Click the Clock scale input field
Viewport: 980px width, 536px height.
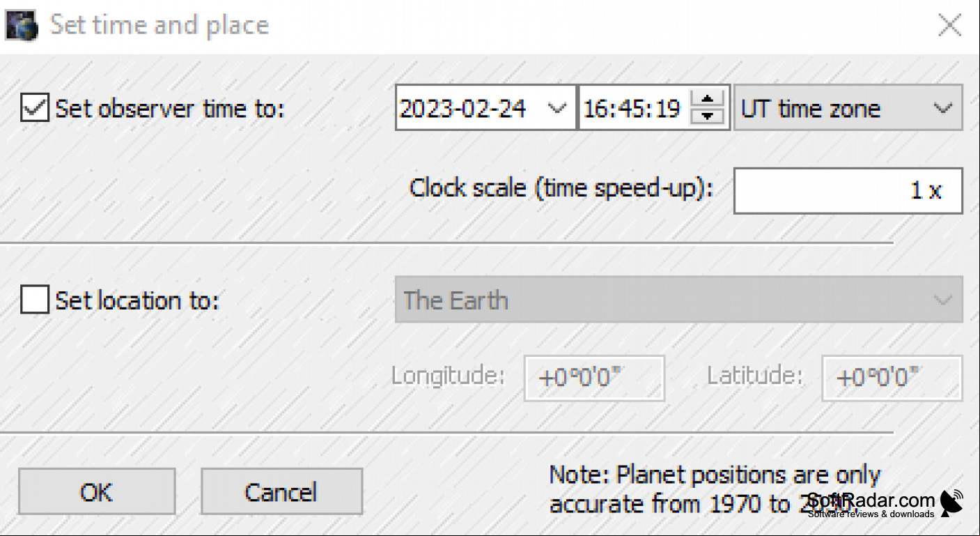[x=848, y=190]
